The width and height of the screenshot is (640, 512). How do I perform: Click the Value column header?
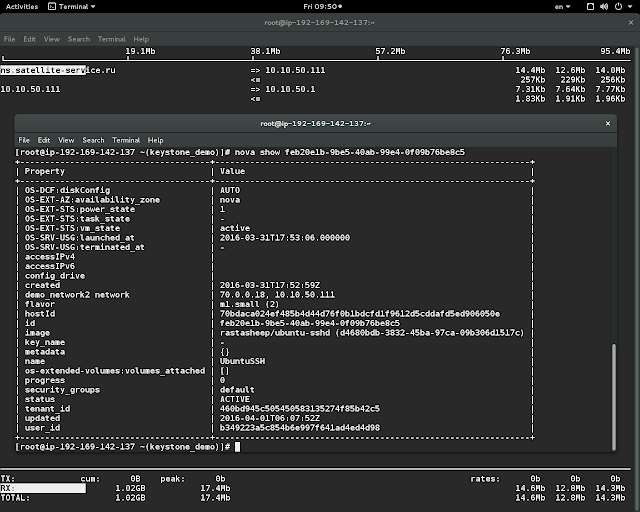tap(232, 171)
